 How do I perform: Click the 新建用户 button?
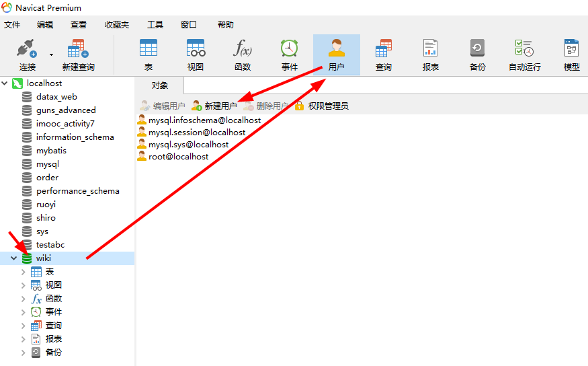214,106
